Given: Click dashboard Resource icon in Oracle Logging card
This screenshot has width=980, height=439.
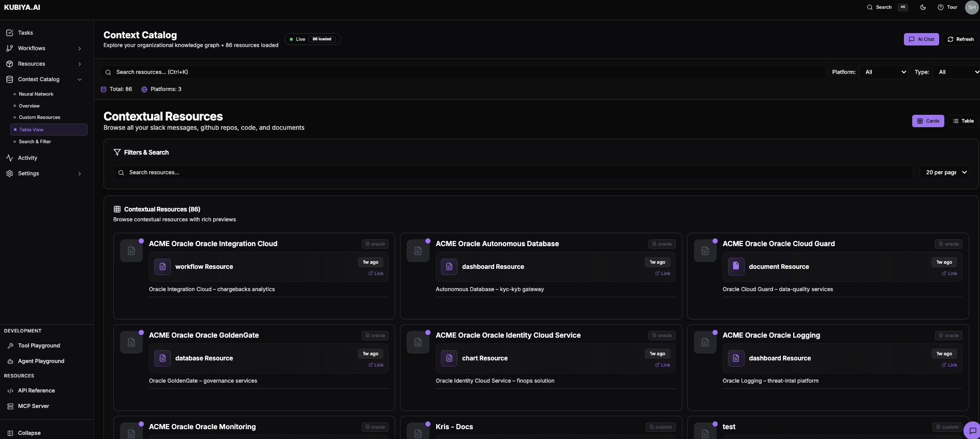Looking at the screenshot, I should click(736, 358).
